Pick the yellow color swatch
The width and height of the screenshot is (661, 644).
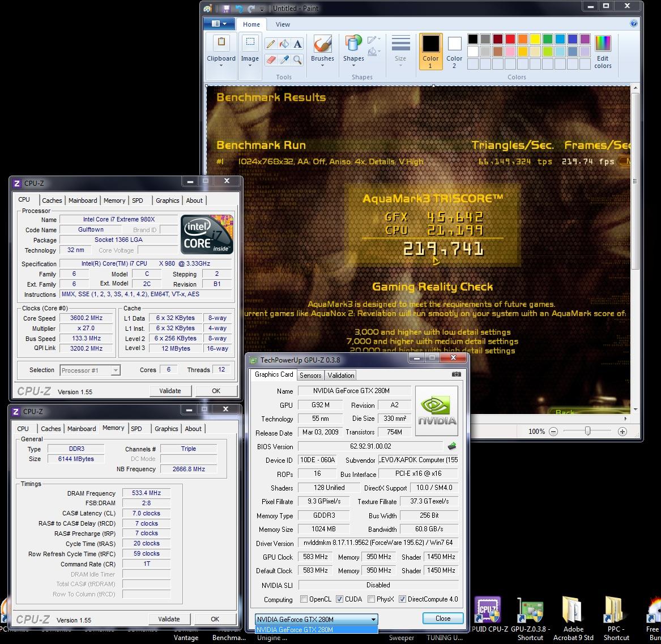pyautogui.click(x=535, y=39)
